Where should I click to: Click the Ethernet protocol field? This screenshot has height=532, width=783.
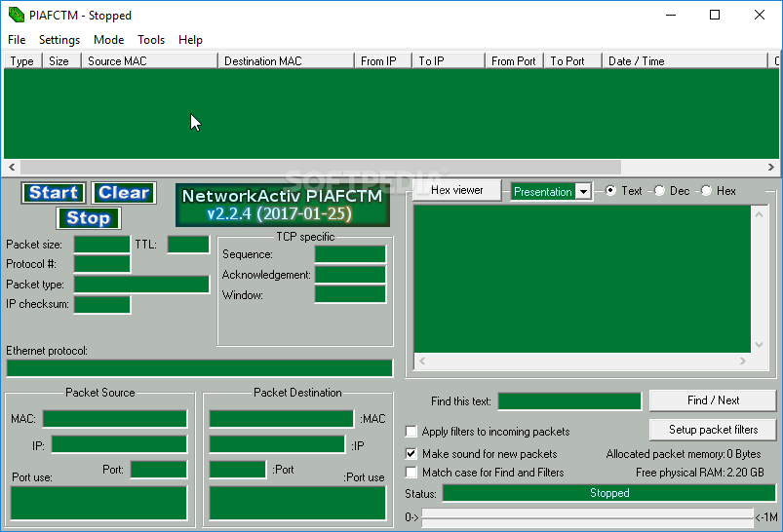199,368
